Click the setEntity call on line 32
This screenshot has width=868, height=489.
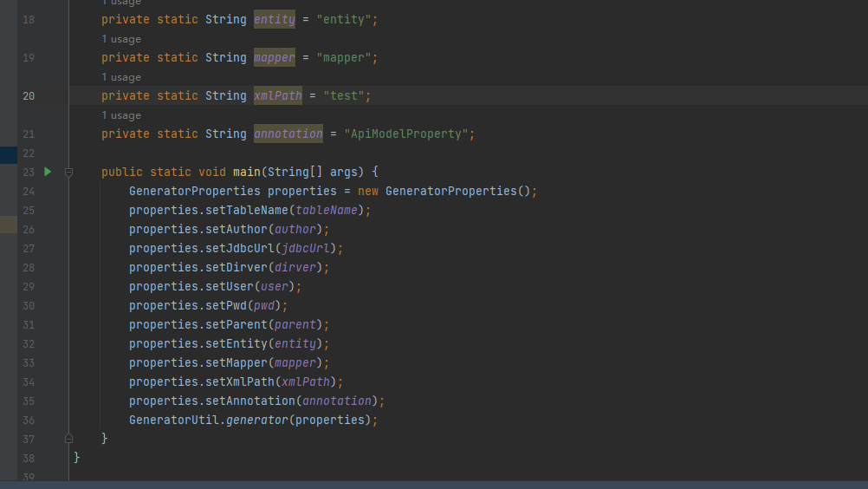(x=236, y=344)
